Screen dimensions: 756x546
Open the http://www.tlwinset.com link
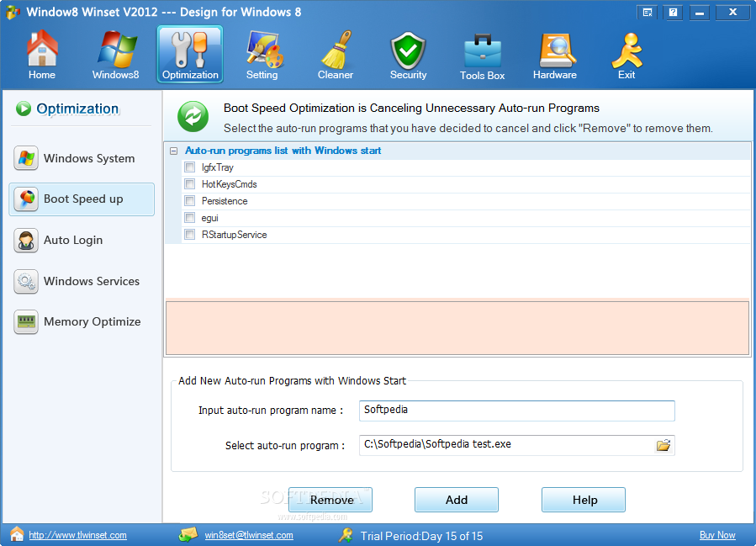pos(77,535)
